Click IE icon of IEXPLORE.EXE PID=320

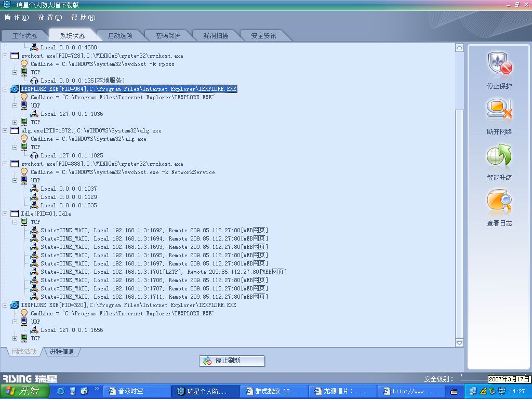pos(15,305)
